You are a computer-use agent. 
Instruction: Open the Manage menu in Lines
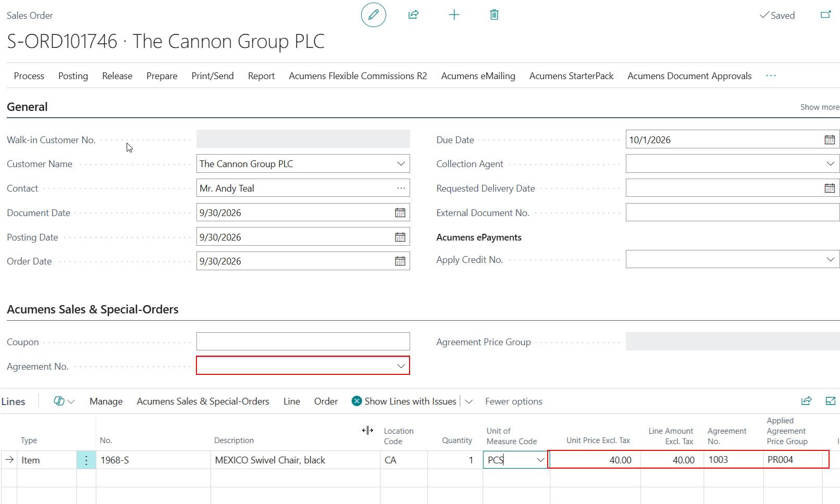[x=106, y=401]
